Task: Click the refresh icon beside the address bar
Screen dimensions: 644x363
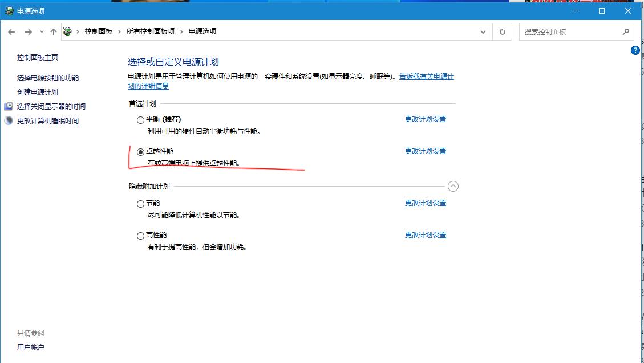Action: tap(503, 31)
